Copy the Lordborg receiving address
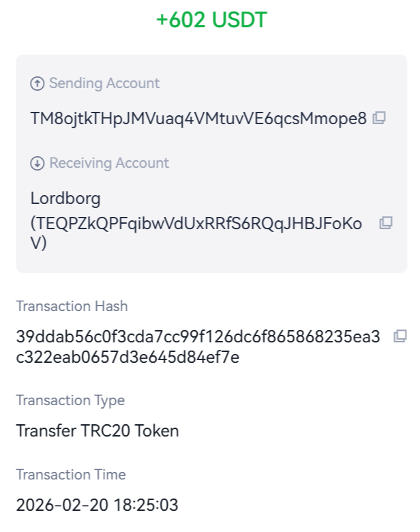Viewport: 420px width, 532px height. pos(386,222)
